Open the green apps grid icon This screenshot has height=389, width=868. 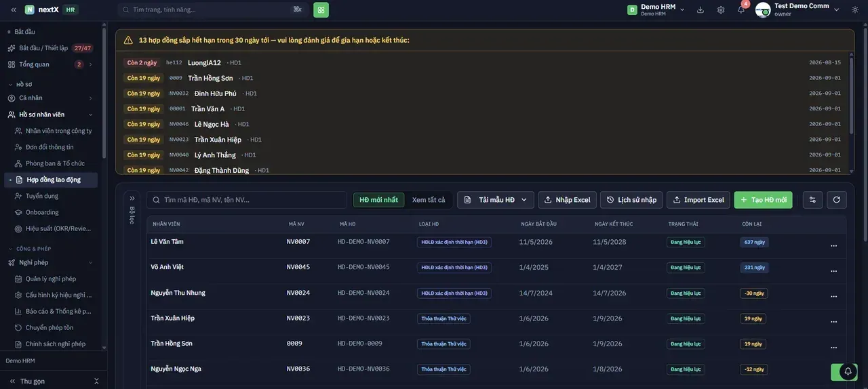point(321,9)
